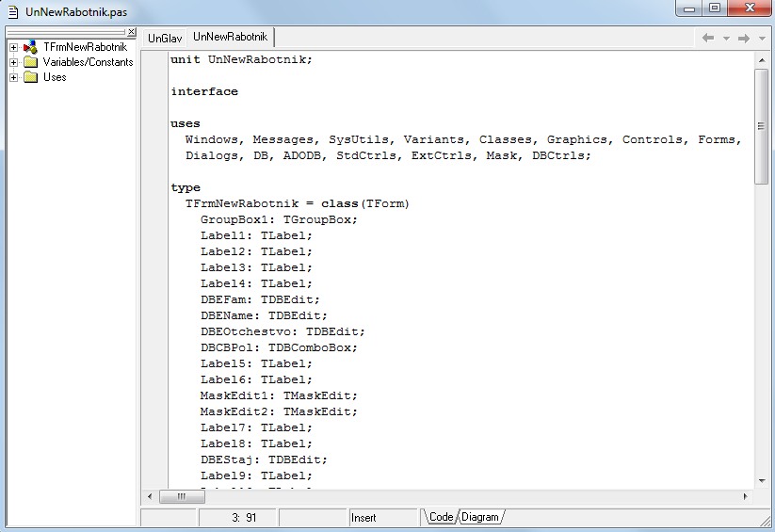
Task: Switch to the UnGlav tab
Action: pyautogui.click(x=165, y=38)
